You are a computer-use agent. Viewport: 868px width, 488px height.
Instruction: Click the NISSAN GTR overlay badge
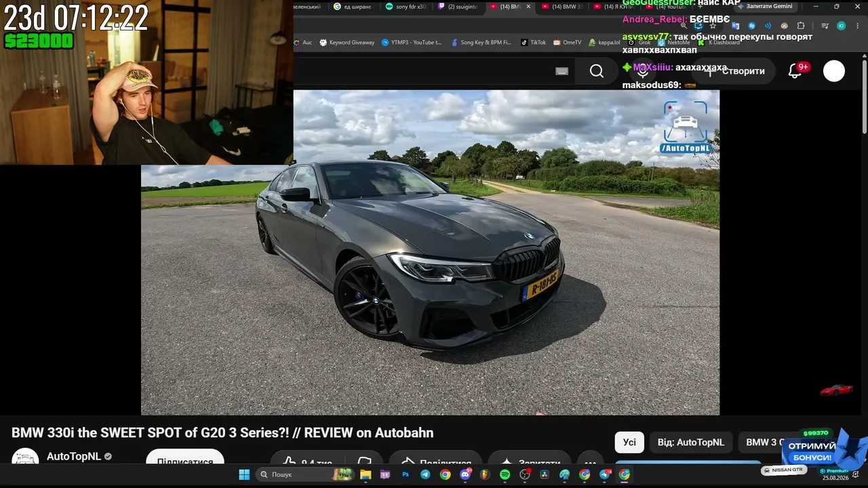coord(784,470)
